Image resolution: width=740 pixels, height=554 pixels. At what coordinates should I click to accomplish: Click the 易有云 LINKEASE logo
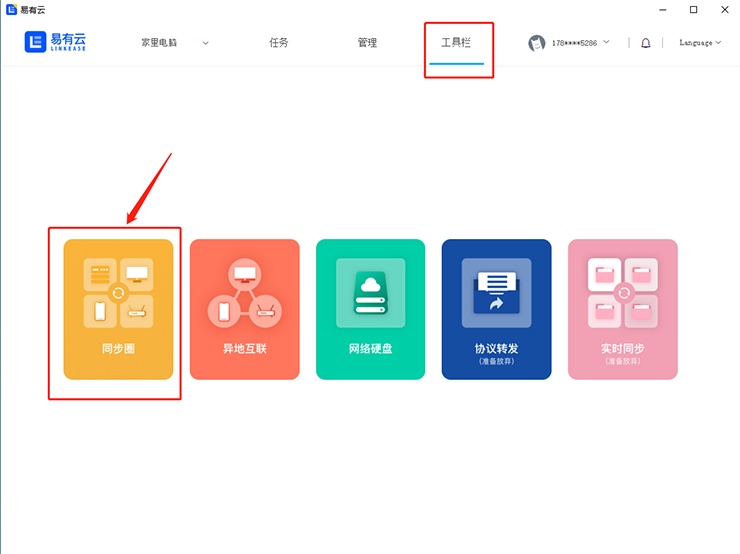[x=55, y=42]
